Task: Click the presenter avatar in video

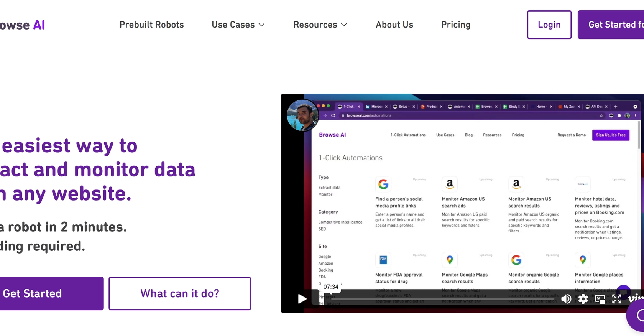Action: coord(302,115)
